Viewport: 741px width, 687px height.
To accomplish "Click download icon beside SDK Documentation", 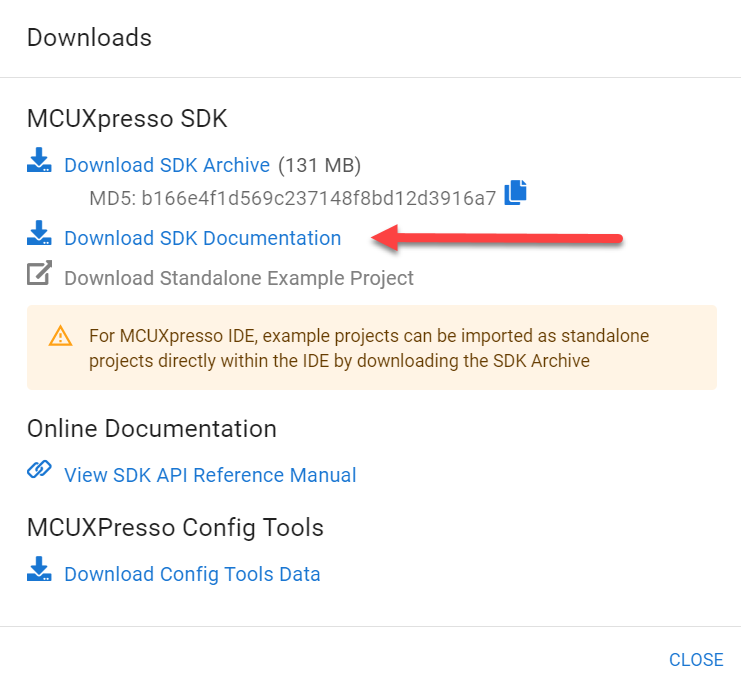I will 39,235.
